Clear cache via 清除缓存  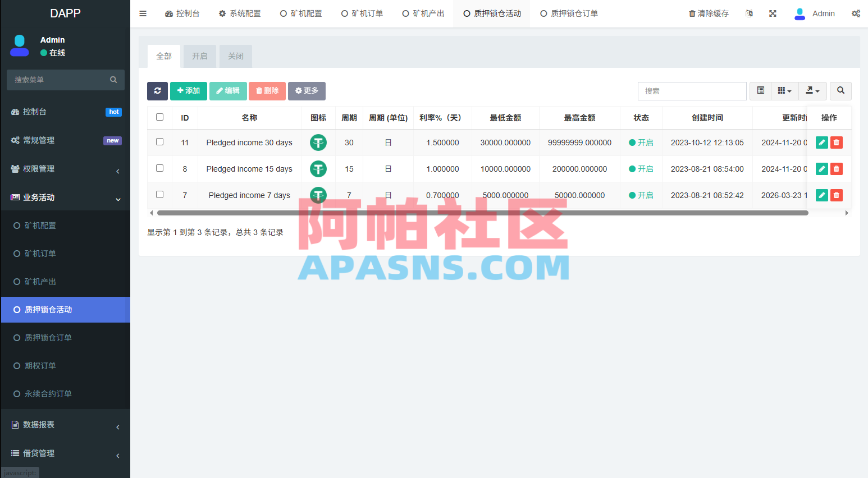click(709, 13)
